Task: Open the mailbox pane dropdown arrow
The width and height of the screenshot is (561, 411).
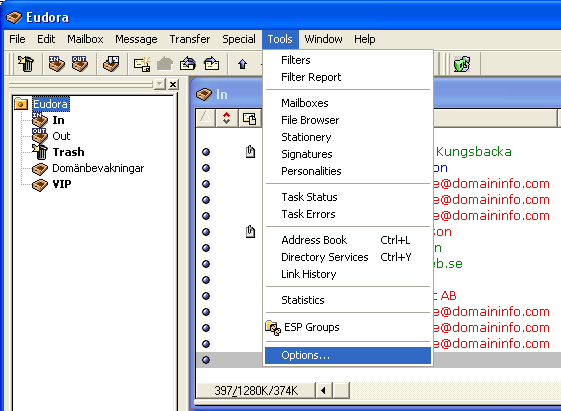Action: 160,84
